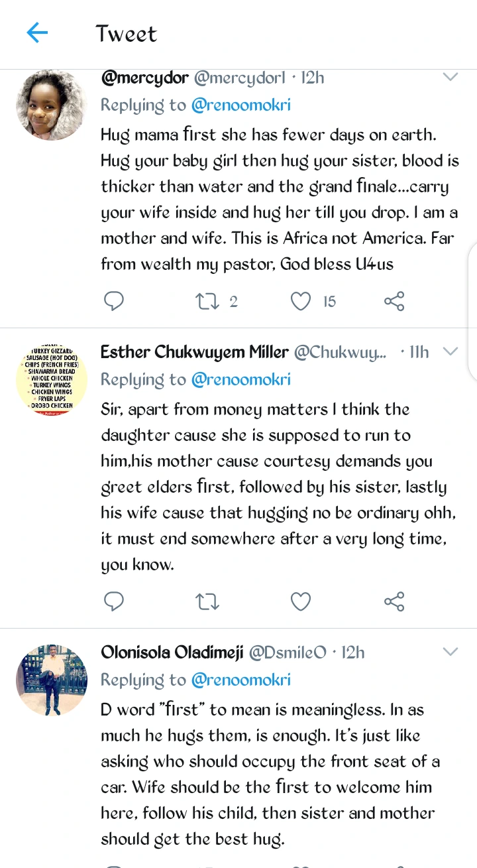The width and height of the screenshot is (477, 868).
Task: Open @renoomokri link in @mercydor's reply
Action: (240, 105)
